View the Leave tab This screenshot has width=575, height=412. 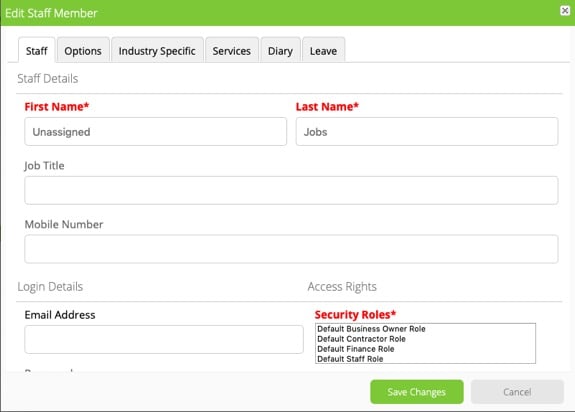coord(323,51)
